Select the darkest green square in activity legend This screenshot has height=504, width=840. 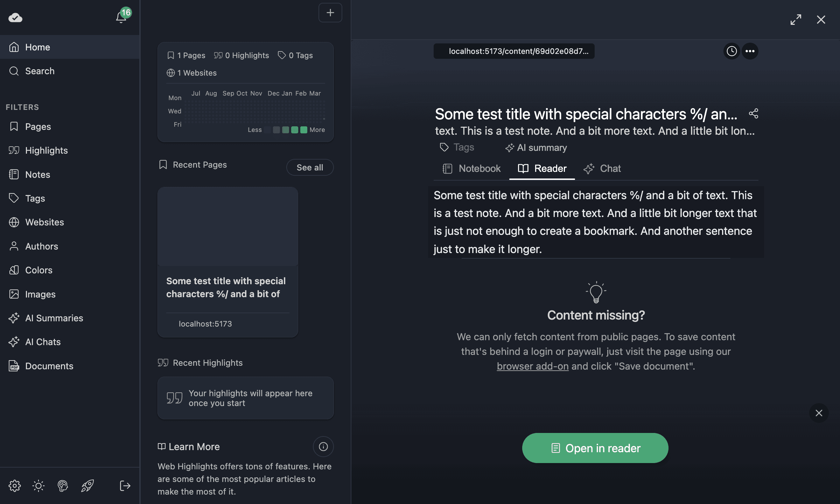[304, 129]
